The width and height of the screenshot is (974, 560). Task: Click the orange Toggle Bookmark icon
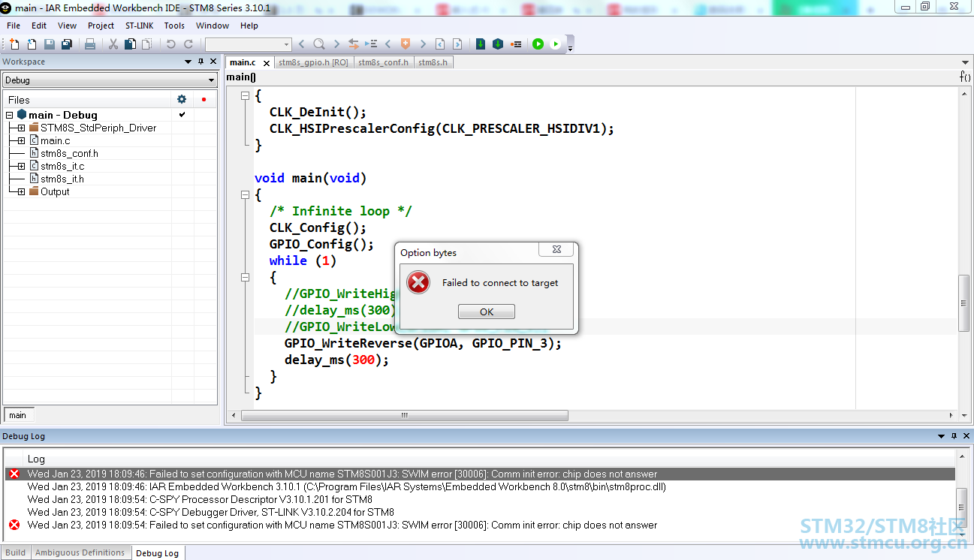coord(406,44)
